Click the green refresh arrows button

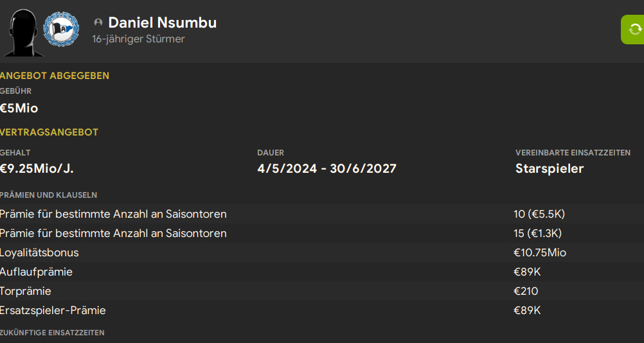(633, 29)
